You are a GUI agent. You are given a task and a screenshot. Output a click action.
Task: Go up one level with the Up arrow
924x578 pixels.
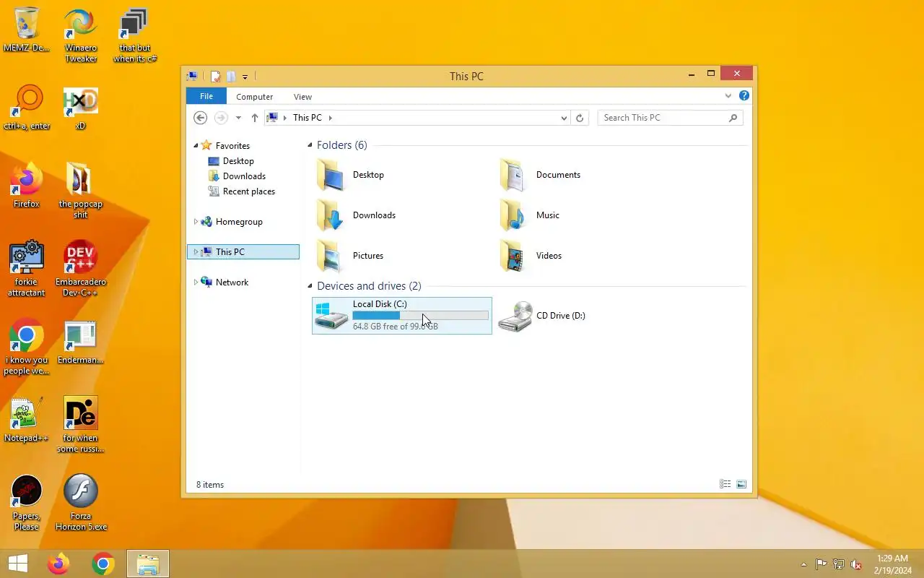pos(255,118)
